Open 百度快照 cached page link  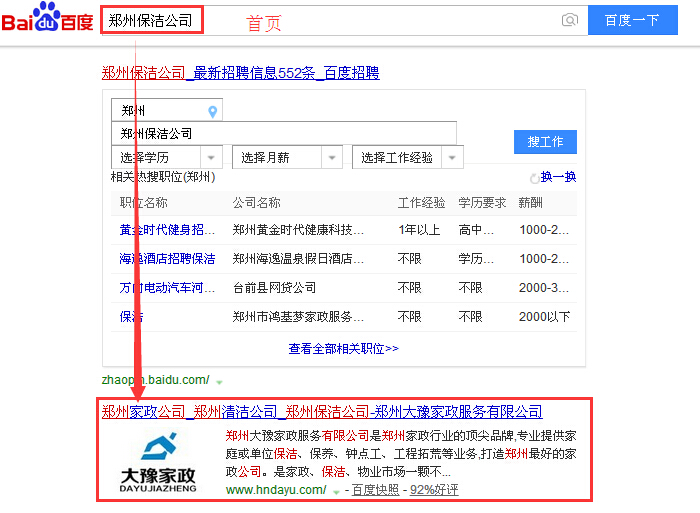pyautogui.click(x=375, y=490)
